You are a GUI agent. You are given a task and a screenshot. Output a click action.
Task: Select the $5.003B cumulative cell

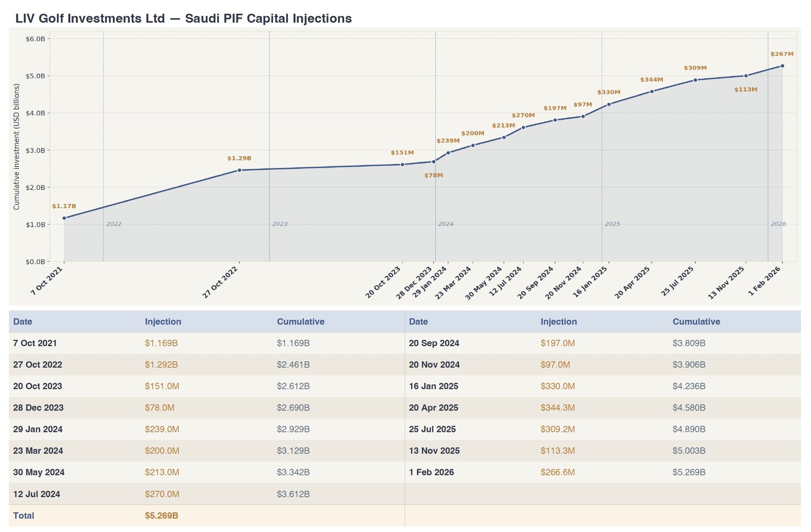pyautogui.click(x=689, y=451)
